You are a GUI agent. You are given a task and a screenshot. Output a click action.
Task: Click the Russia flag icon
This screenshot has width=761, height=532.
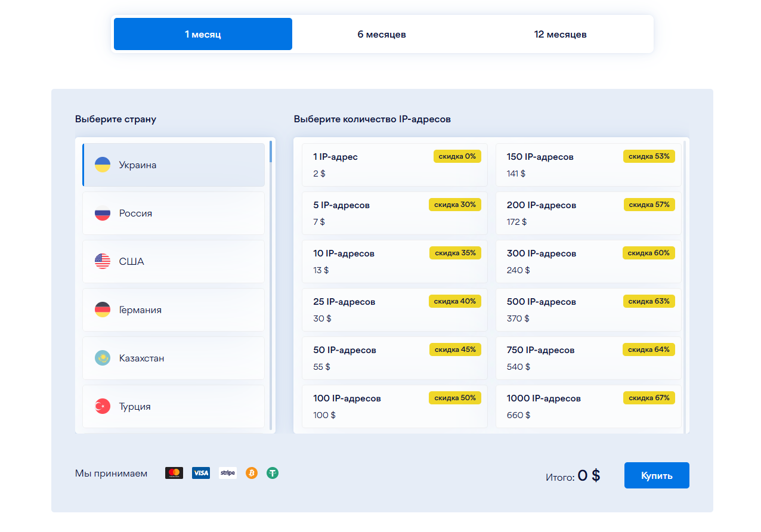[x=103, y=214]
